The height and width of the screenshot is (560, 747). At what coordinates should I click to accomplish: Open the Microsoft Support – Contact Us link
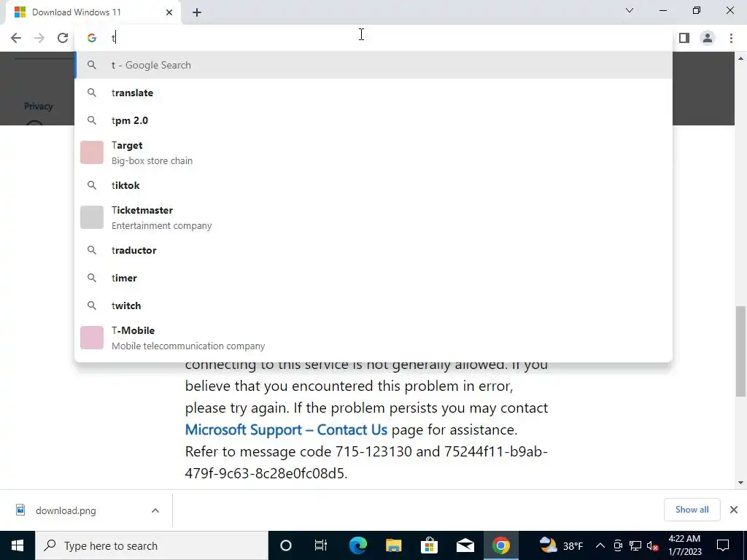click(x=286, y=429)
